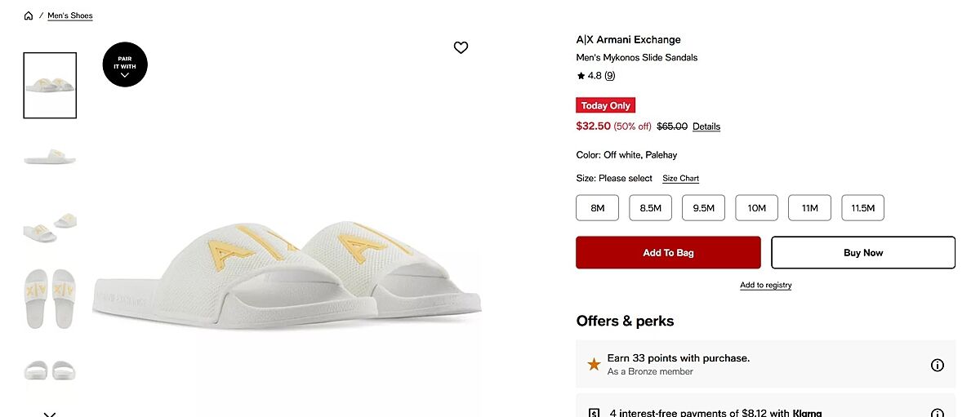Choose size 9.5M option
The width and height of the screenshot is (980, 417).
pyautogui.click(x=703, y=208)
